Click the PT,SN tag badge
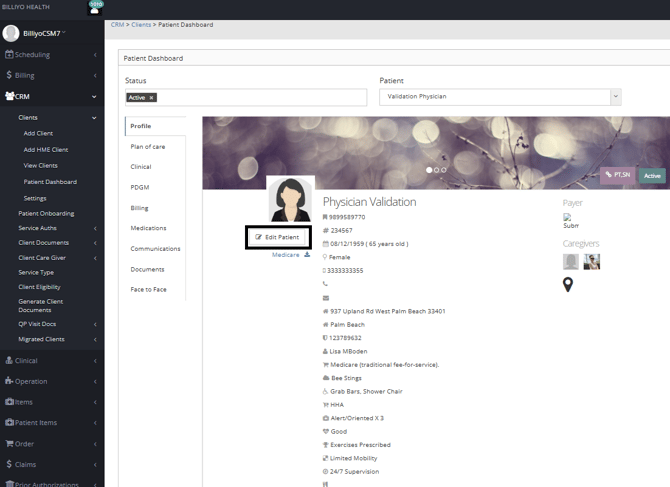 pyautogui.click(x=618, y=175)
